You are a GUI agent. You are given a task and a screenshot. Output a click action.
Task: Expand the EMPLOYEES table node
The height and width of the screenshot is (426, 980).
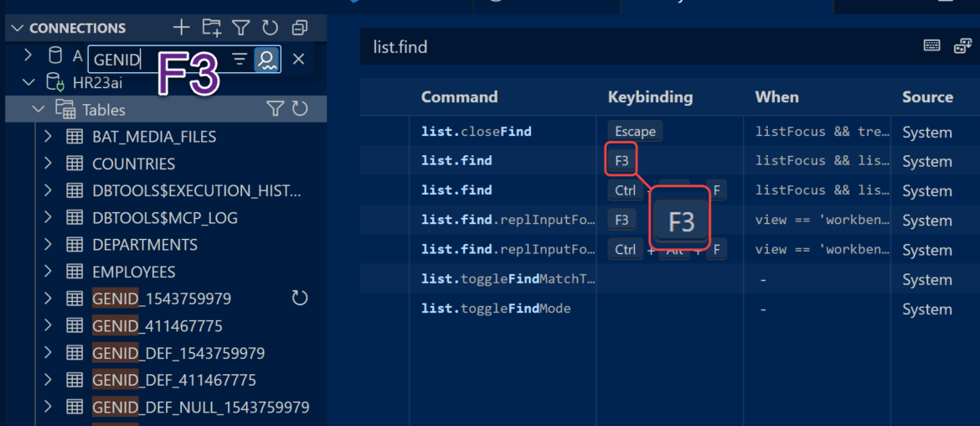pos(48,272)
